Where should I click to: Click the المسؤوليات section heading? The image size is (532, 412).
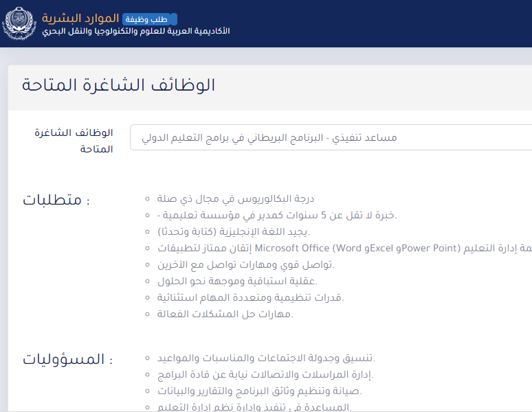pos(67,359)
